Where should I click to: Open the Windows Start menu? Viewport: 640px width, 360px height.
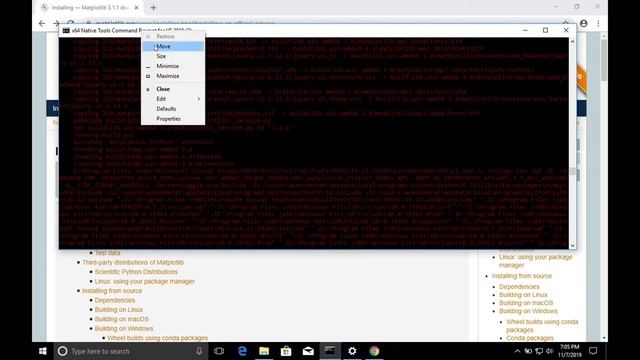[x=42, y=351]
